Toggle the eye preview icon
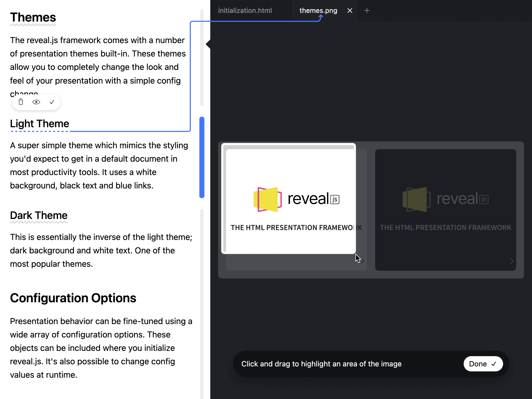Screen dimensions: 532x399 (x=36, y=102)
